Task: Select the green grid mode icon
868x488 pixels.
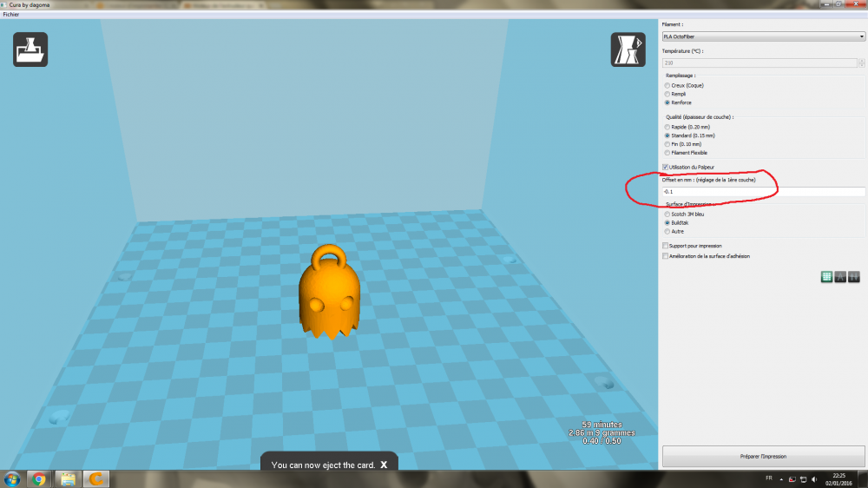Action: (826, 277)
